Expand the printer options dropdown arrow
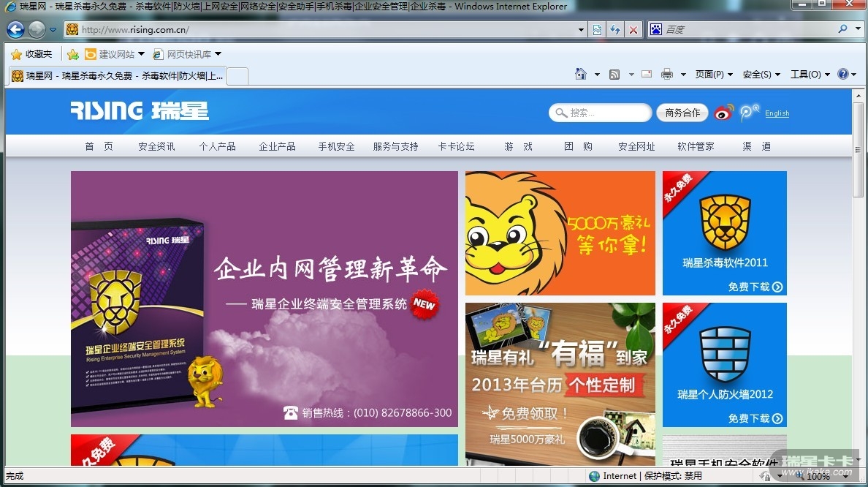The height and width of the screenshot is (487, 868). [x=683, y=75]
